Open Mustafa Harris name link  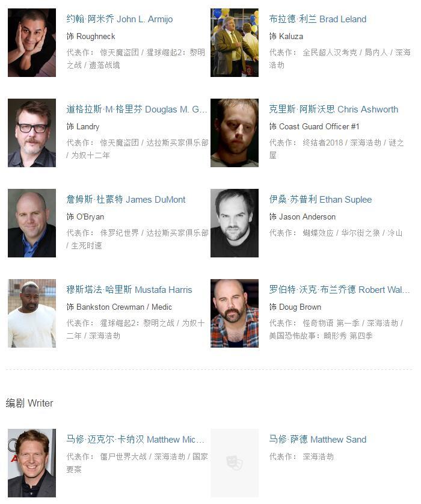[129, 290]
